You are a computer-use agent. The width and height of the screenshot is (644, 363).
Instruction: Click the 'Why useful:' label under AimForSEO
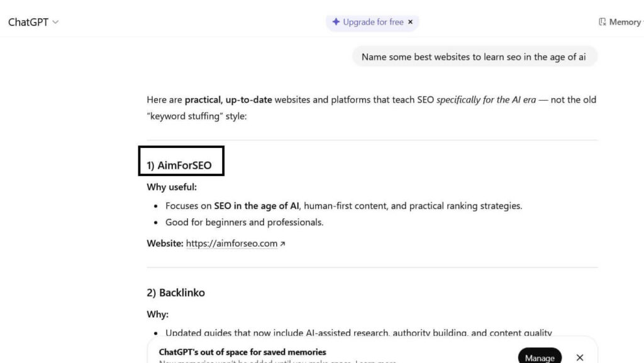click(x=172, y=187)
